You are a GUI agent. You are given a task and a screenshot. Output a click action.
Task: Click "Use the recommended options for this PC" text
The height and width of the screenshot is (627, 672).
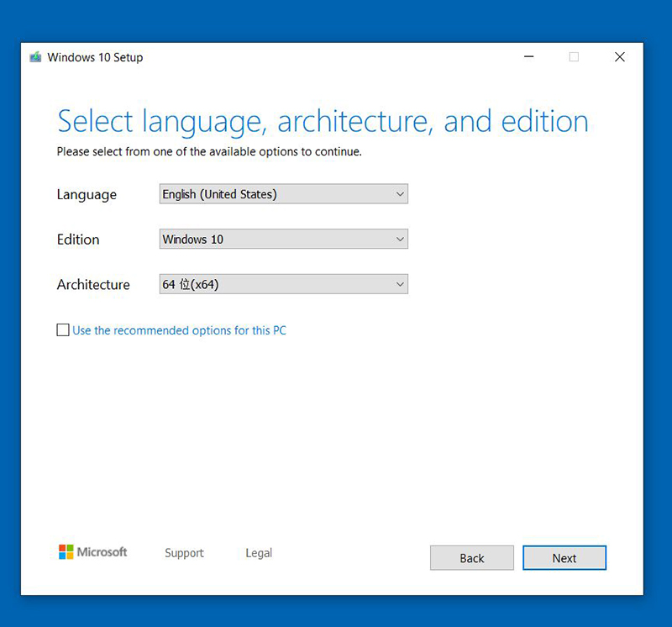[x=179, y=330]
